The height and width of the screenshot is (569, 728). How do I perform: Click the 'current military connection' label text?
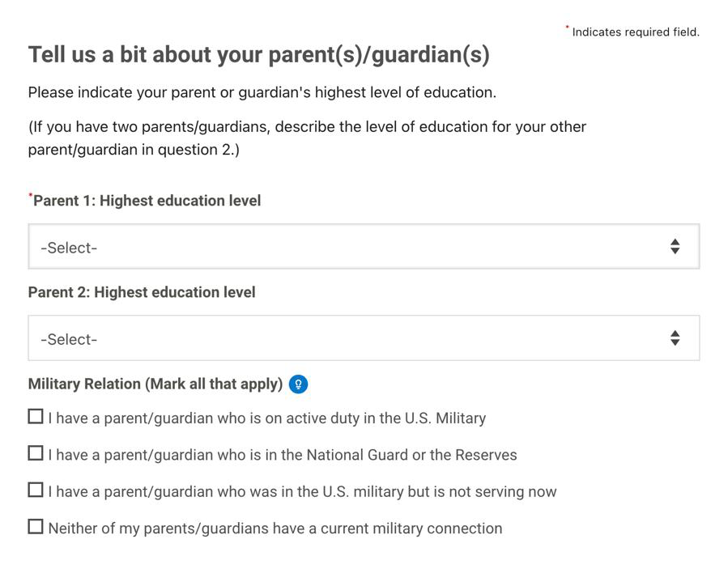275,529
